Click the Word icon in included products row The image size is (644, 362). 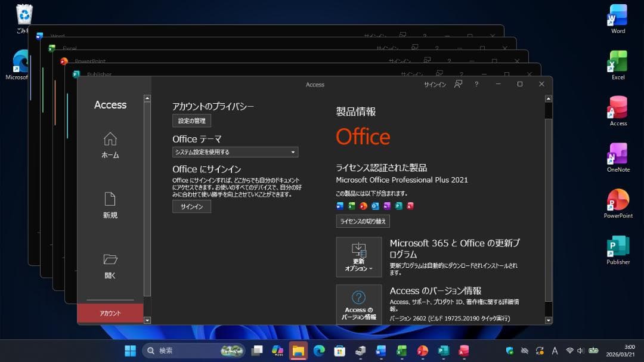tap(340, 206)
